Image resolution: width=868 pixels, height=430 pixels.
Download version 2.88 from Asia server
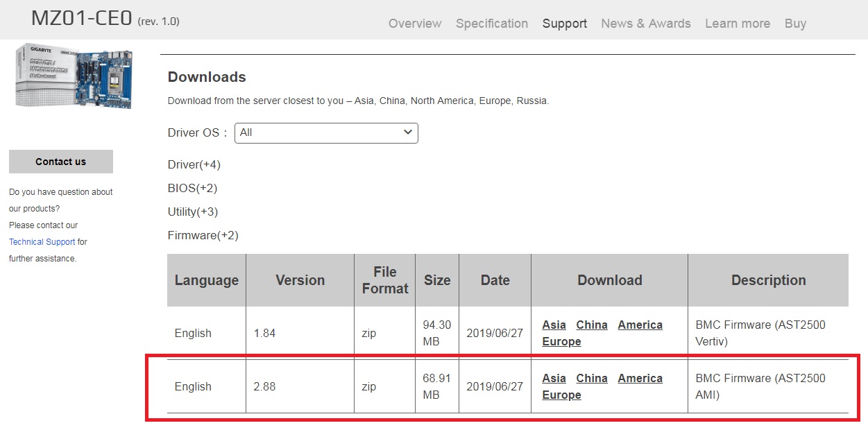tap(554, 378)
